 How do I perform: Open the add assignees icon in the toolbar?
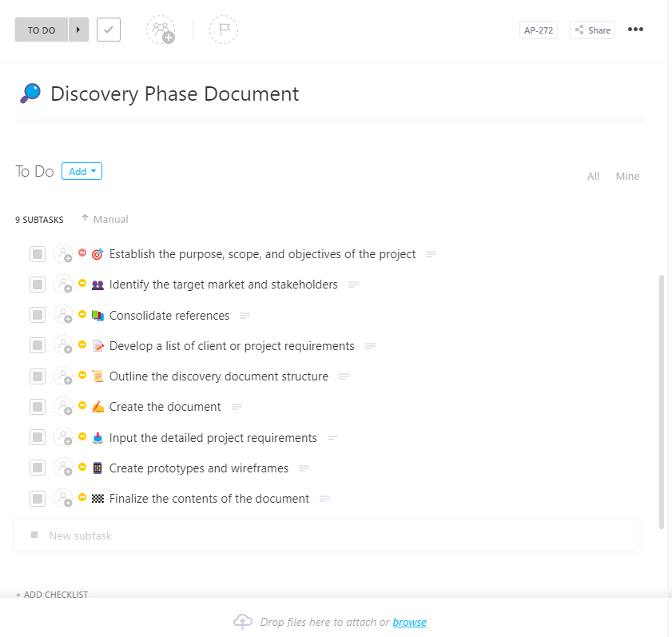160,29
